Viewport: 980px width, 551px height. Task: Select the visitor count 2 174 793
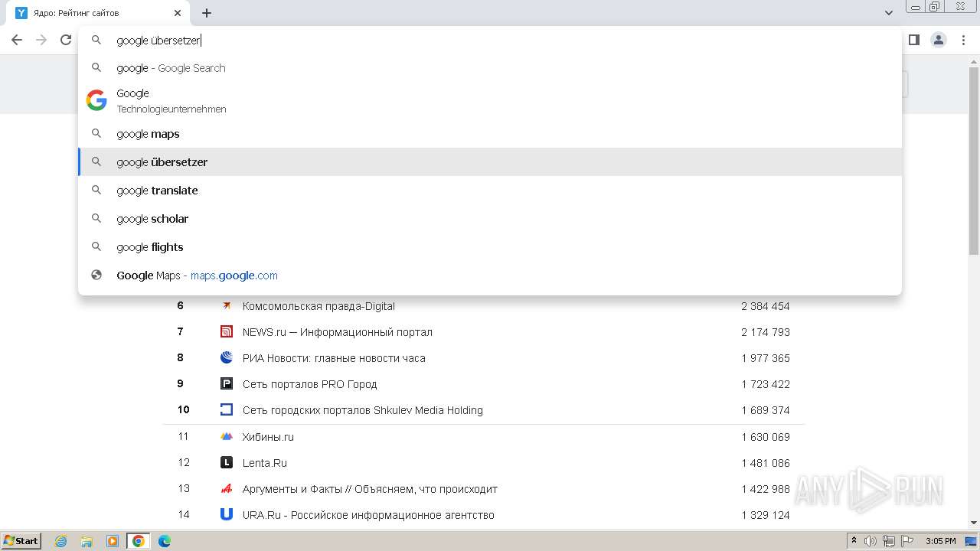tap(766, 332)
